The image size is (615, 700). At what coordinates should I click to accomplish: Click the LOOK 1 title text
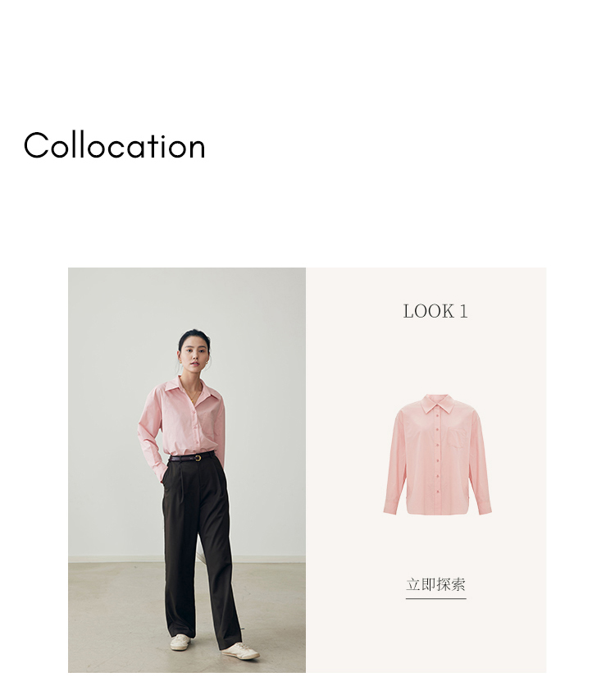coord(435,312)
